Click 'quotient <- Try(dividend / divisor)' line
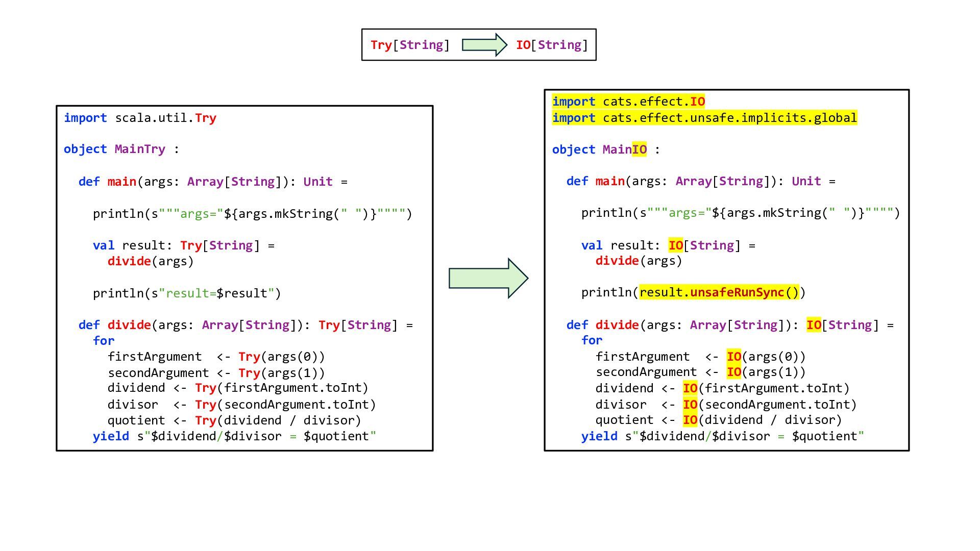This screenshot has width=980, height=551. point(234,420)
